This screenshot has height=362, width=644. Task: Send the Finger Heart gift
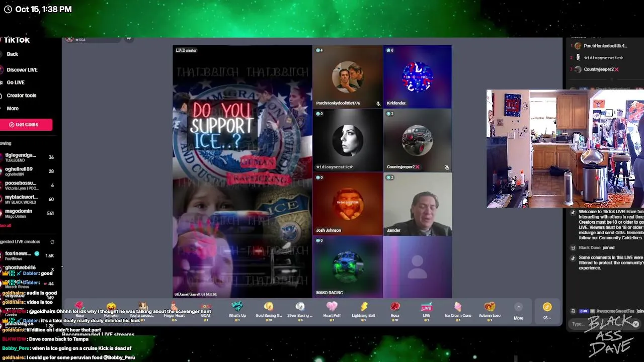click(x=174, y=311)
